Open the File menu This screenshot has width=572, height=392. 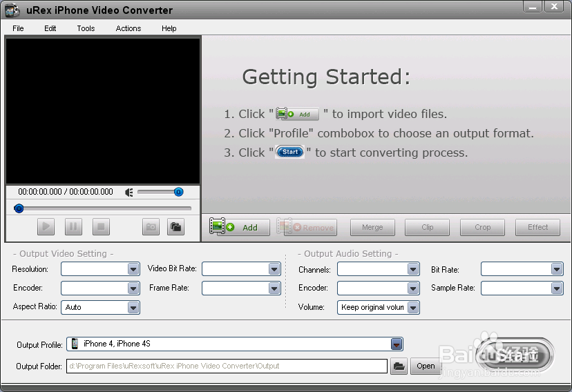tap(18, 28)
